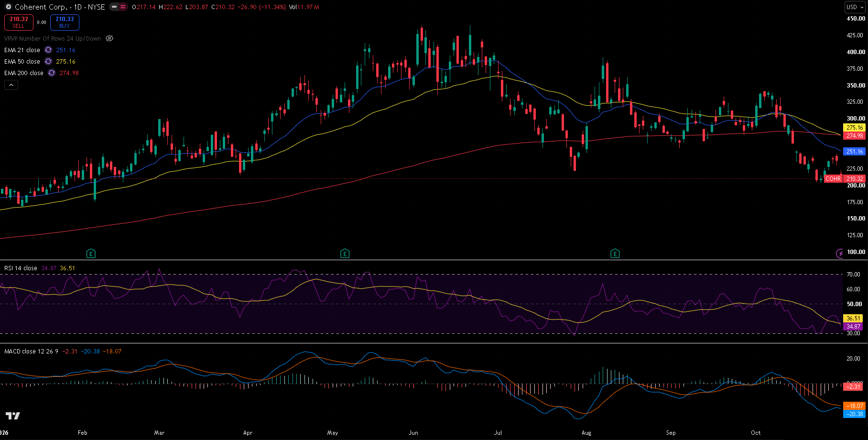Click the blue 251.16 price axis label

click(x=855, y=152)
